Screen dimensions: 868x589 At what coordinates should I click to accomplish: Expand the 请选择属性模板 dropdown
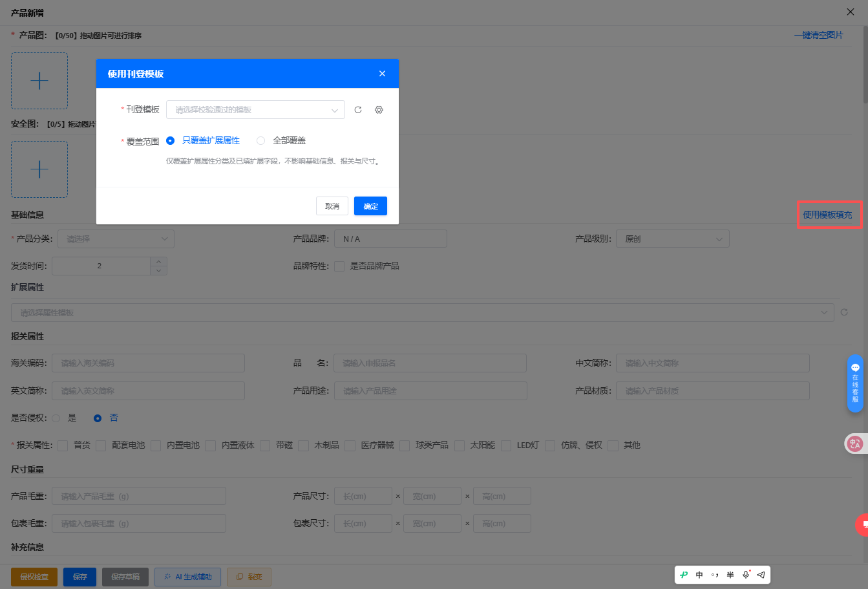click(x=423, y=312)
